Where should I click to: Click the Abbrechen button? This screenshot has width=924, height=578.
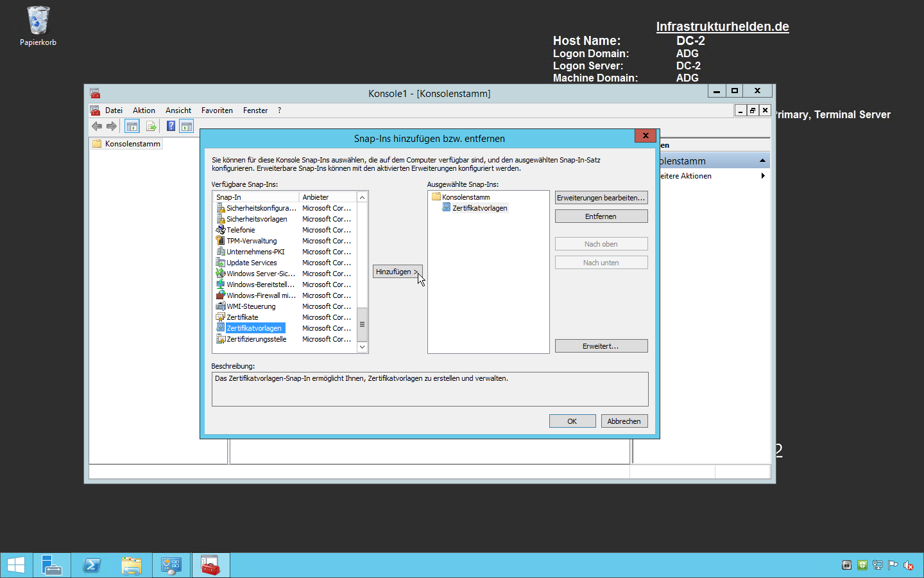click(x=624, y=421)
